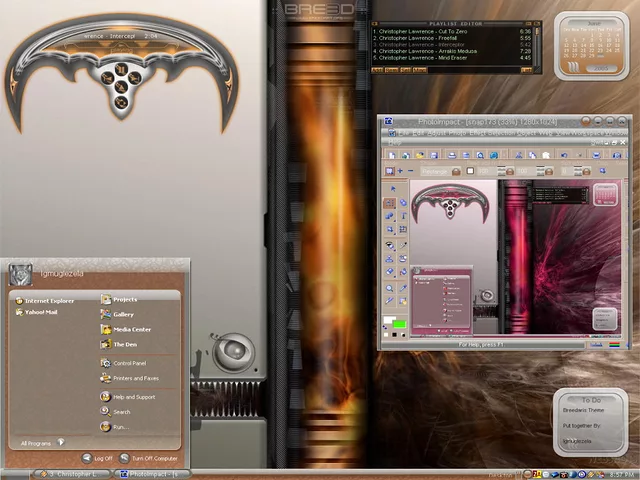Screen dimensions: 640x480
Task: Toggle add-to-selection plus mode
Action: 400,171
